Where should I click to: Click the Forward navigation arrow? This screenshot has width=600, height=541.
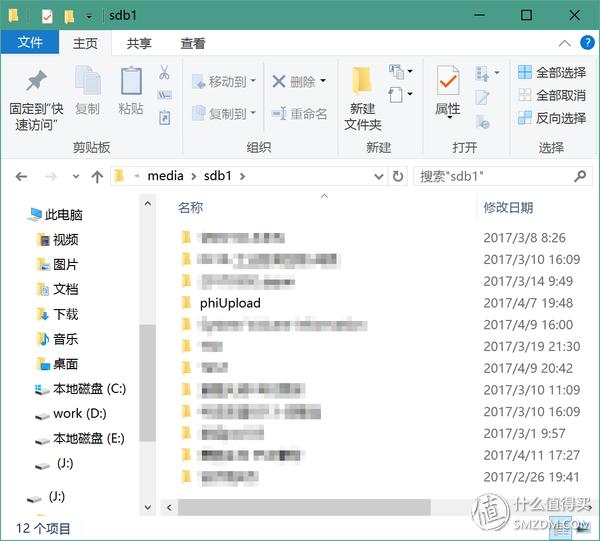point(51,176)
